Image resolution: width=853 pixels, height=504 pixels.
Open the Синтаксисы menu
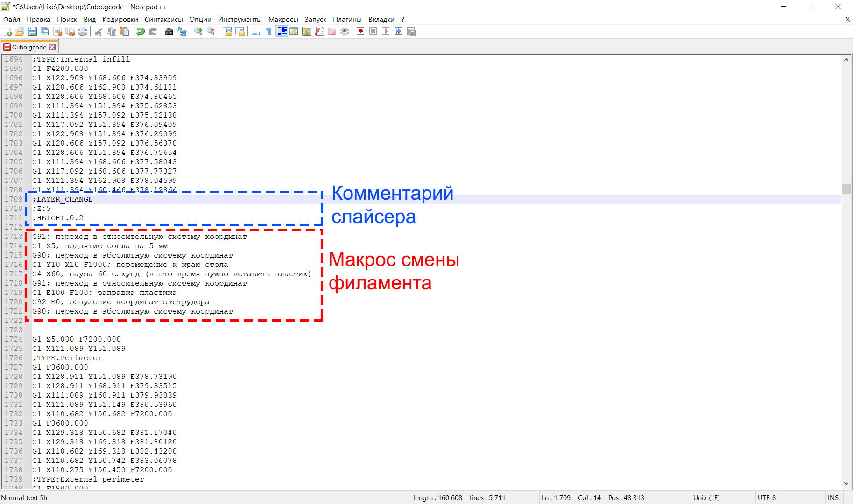pyautogui.click(x=163, y=20)
